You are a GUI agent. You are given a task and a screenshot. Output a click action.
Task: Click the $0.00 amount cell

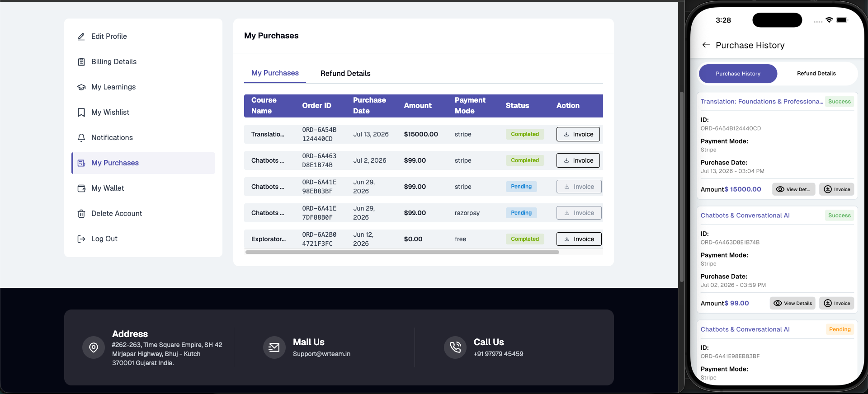(413, 239)
